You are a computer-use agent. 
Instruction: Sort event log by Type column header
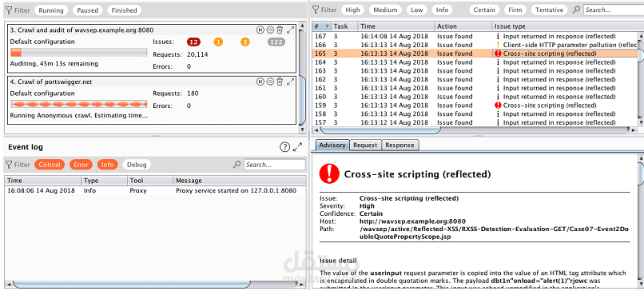pyautogui.click(x=105, y=181)
